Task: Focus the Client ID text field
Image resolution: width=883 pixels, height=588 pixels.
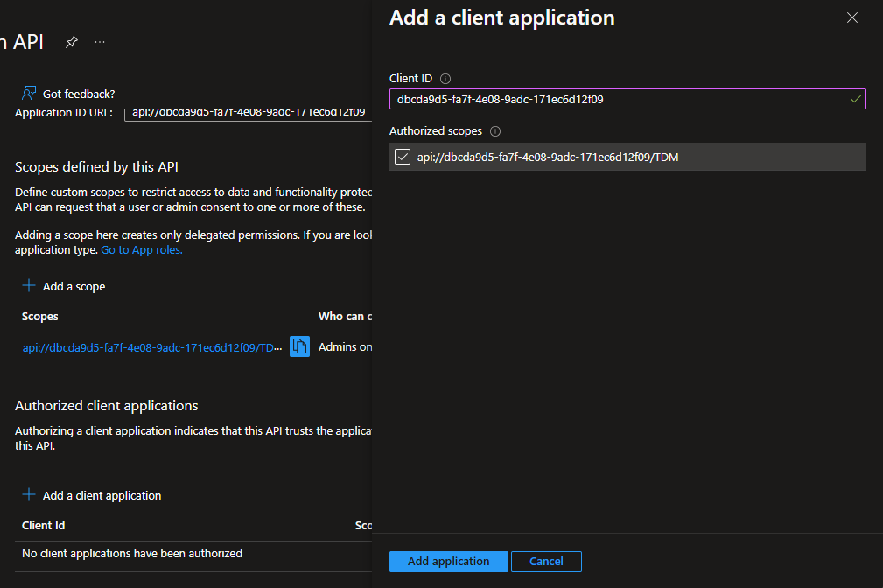Action: click(613, 100)
